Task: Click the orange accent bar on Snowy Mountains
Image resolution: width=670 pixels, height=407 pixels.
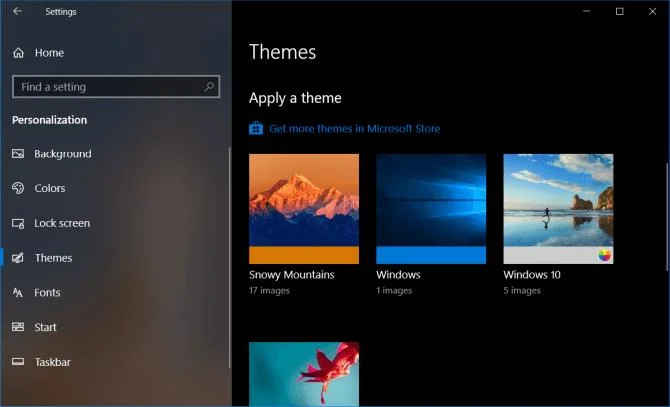Action: (304, 255)
